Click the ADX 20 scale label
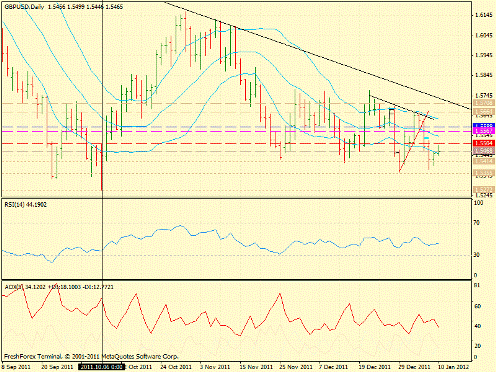The height and width of the screenshot is (372, 496). point(477,346)
